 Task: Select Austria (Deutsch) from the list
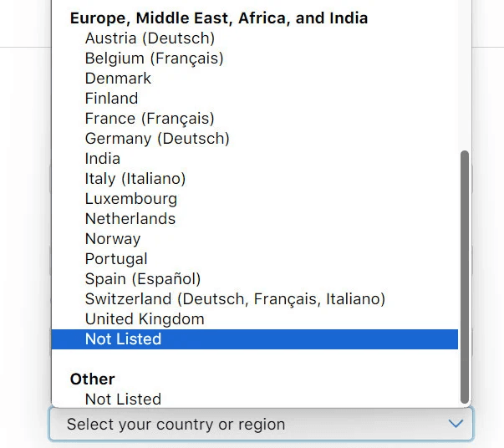click(150, 38)
